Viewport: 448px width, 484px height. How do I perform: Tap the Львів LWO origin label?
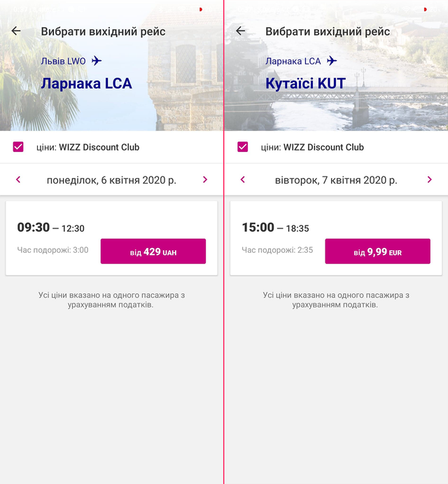coord(63,61)
